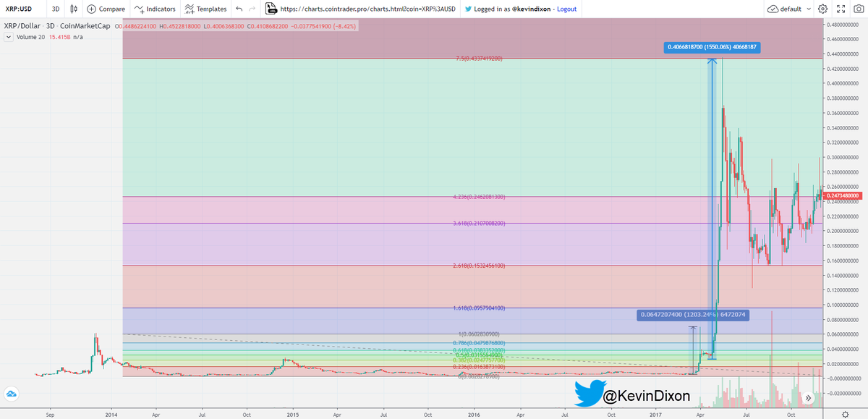Click the 0.4400000000 price axis label

tap(844, 54)
